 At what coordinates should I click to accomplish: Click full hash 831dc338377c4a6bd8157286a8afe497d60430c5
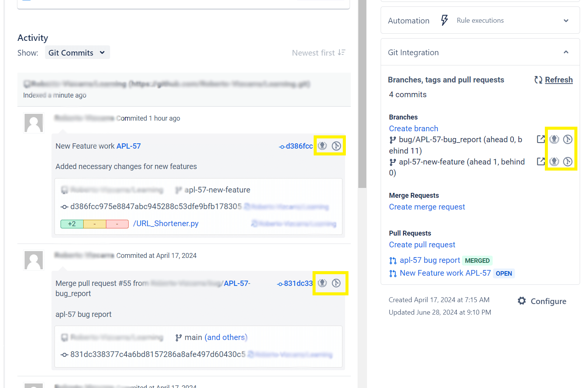[x=158, y=354]
